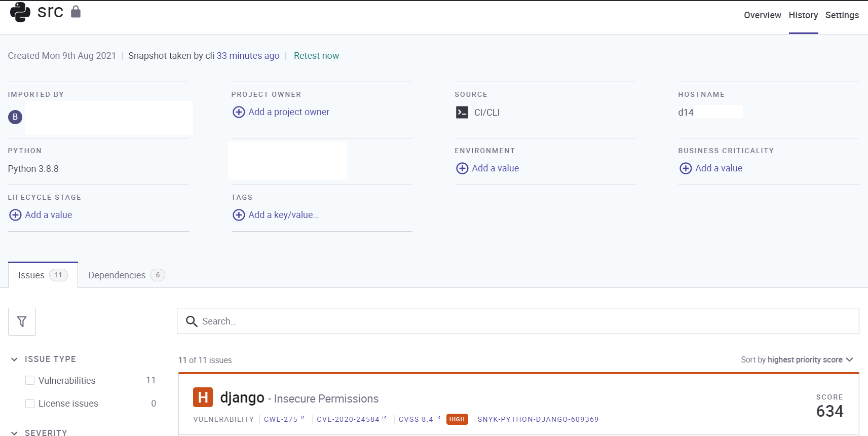Collapse the Issue Type filter section

point(14,359)
